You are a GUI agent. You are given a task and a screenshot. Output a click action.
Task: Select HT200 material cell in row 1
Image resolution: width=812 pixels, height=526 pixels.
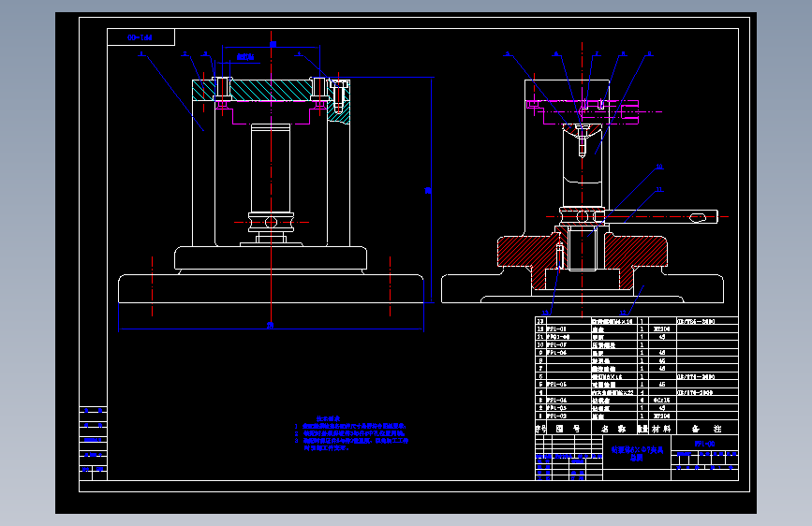pos(662,416)
